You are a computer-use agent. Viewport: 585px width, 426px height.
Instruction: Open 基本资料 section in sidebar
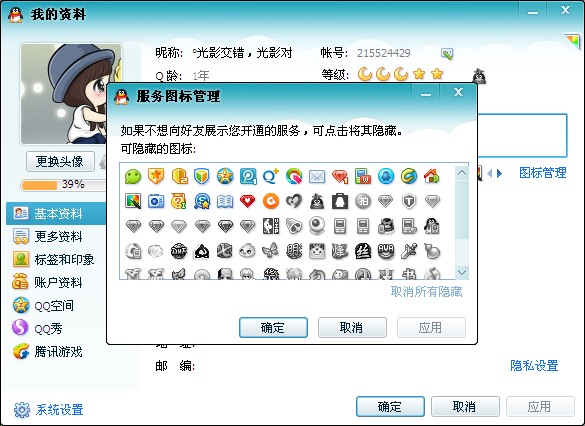point(56,213)
